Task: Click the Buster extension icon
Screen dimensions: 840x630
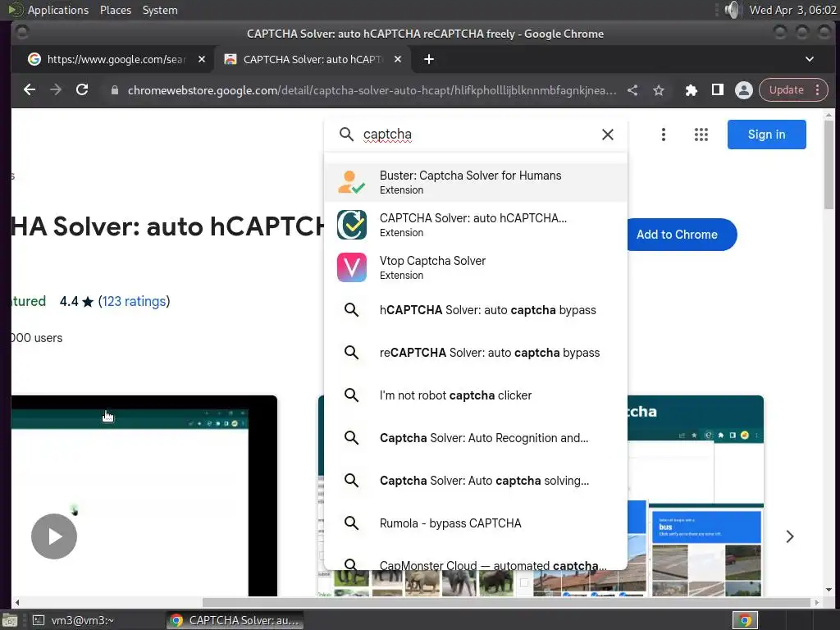Action: click(x=351, y=182)
